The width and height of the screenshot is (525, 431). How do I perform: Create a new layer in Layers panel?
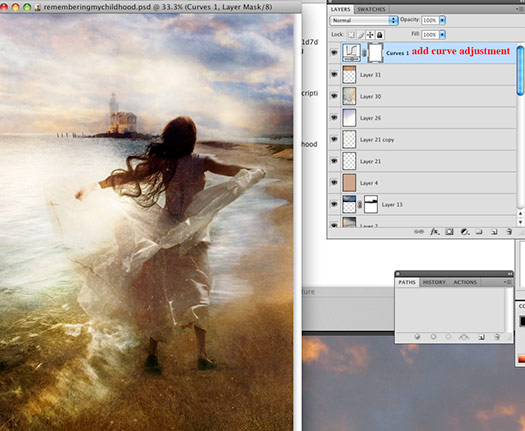coord(494,231)
